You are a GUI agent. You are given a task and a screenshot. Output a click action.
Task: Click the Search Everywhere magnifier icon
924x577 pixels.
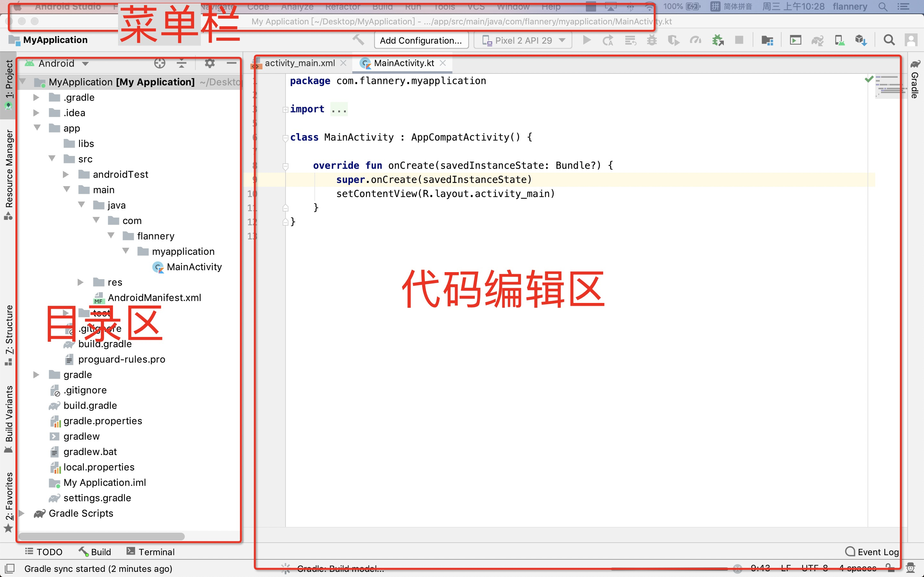889,40
